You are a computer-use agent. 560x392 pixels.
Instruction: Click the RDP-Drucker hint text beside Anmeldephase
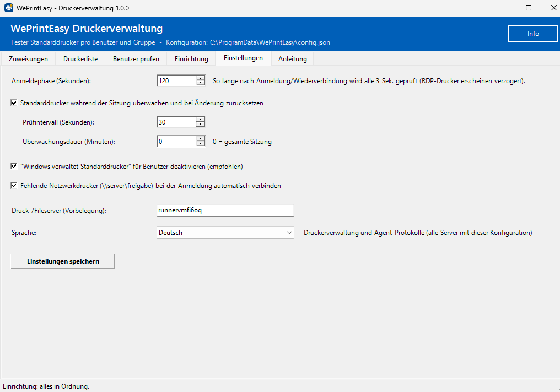click(369, 81)
